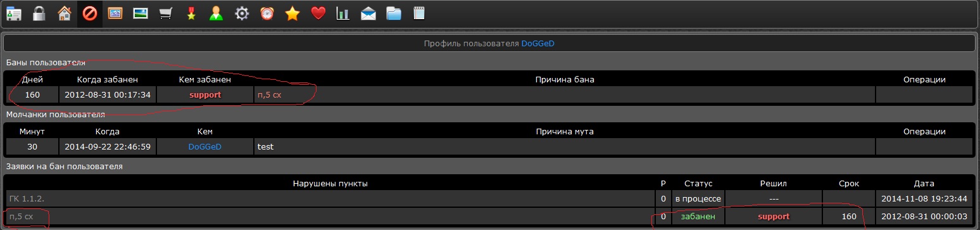Viewport: 980px width, 230px height.
Task: Open support link in bans table
Action: pos(205,95)
